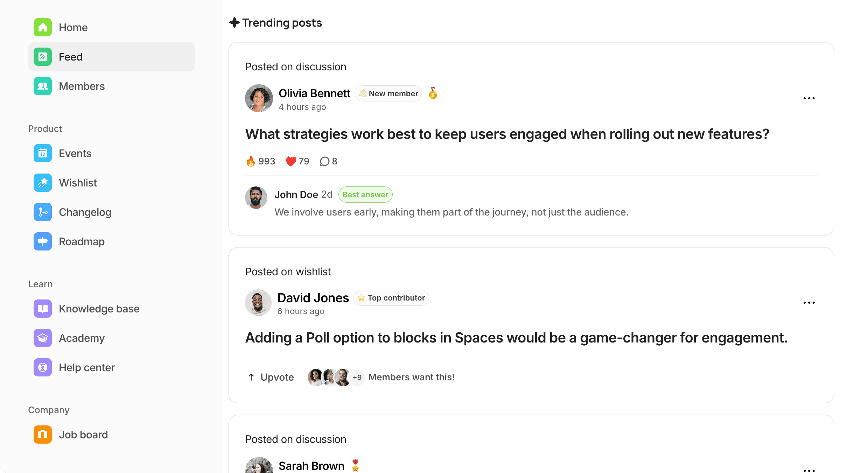This screenshot has height=473, width=868.
Task: Open the Academy graduation cap icon
Action: (x=43, y=338)
